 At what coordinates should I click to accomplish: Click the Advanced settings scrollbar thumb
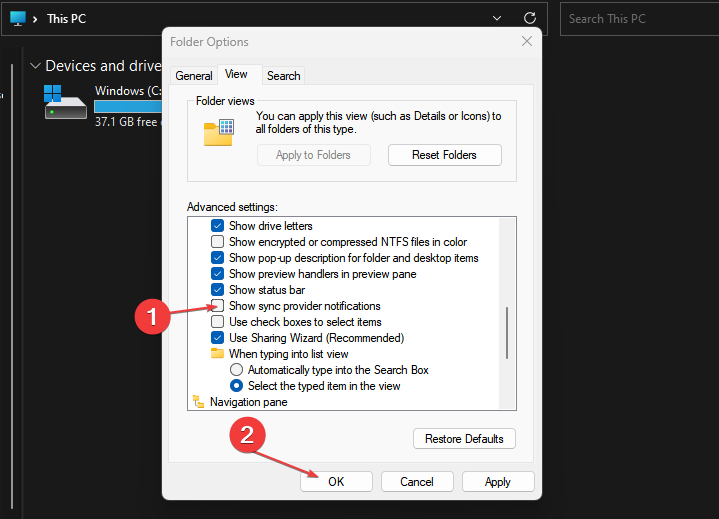pyautogui.click(x=507, y=333)
